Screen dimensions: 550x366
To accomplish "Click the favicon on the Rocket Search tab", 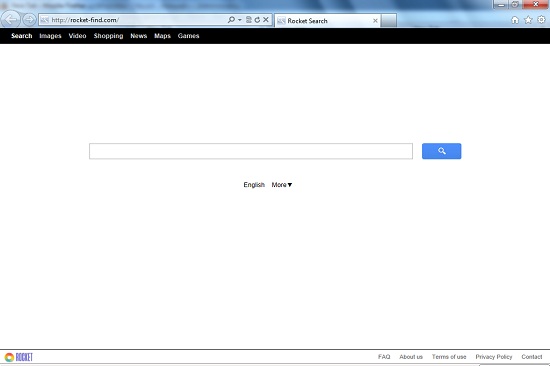I will 281,21.
